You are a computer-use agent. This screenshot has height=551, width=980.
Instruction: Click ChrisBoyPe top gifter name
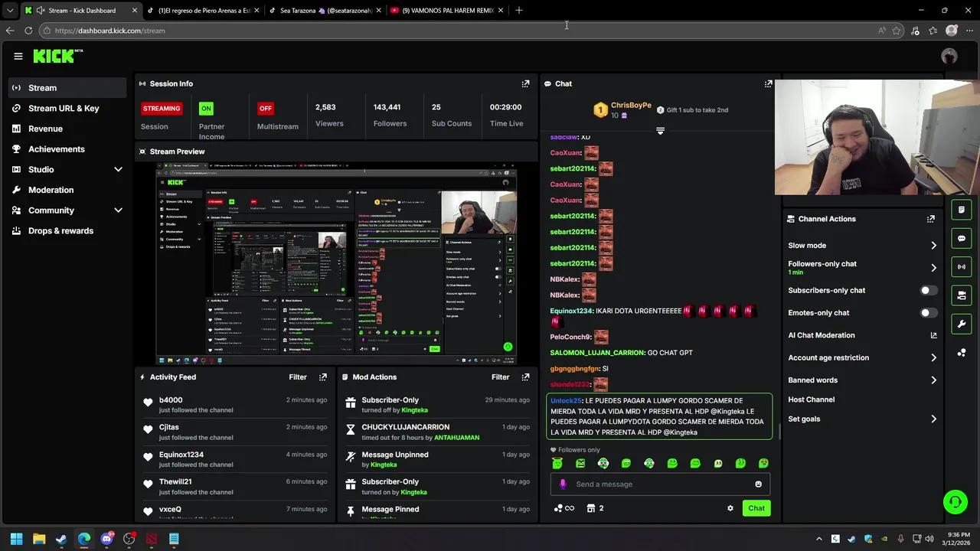(631, 105)
